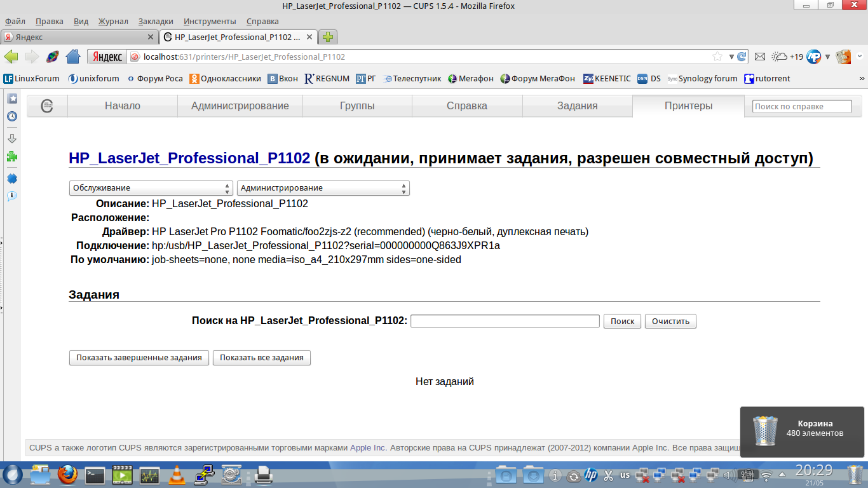Screen dimensions: 868x488
Task: Expand the Администрирование printer dropdown
Action: pos(323,188)
